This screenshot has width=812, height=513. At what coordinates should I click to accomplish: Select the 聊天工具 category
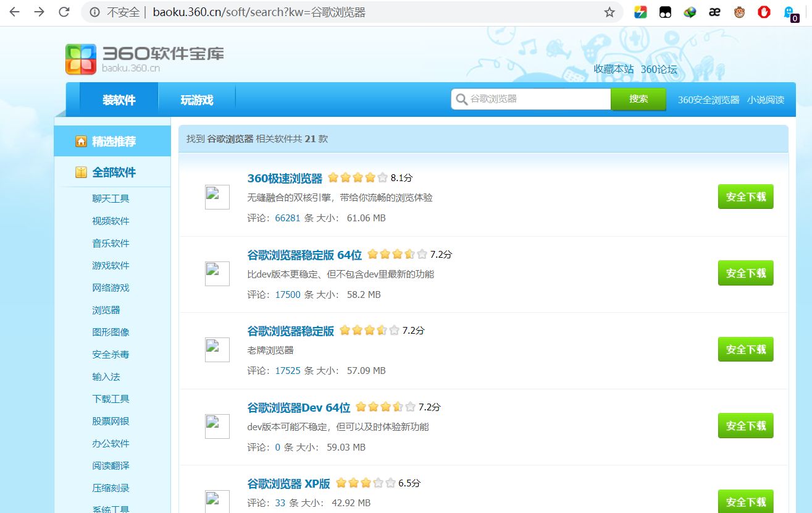111,198
